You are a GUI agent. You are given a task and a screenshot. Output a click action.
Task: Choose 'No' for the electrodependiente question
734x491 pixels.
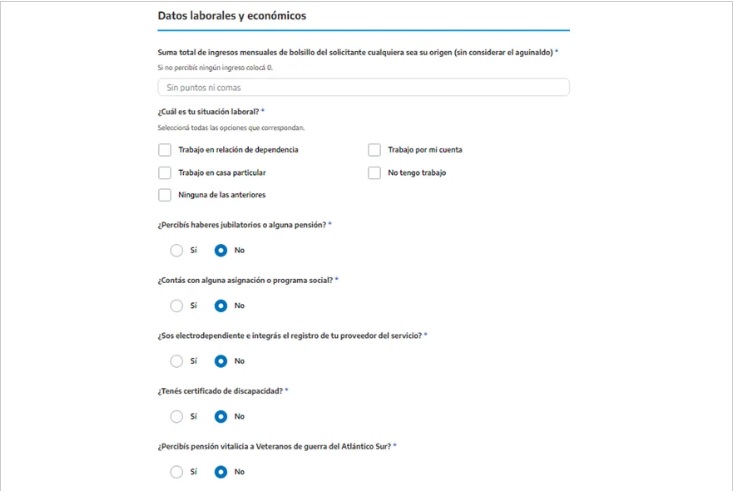[x=221, y=361]
